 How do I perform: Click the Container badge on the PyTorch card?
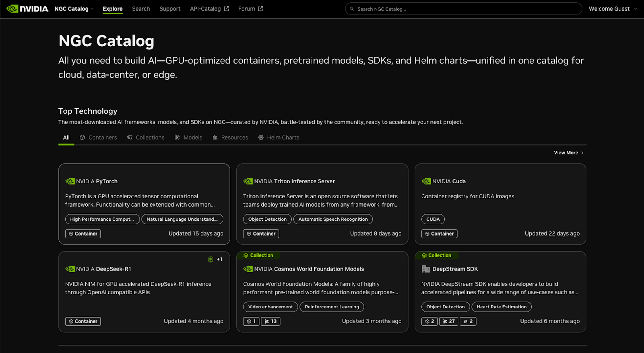[83, 234]
